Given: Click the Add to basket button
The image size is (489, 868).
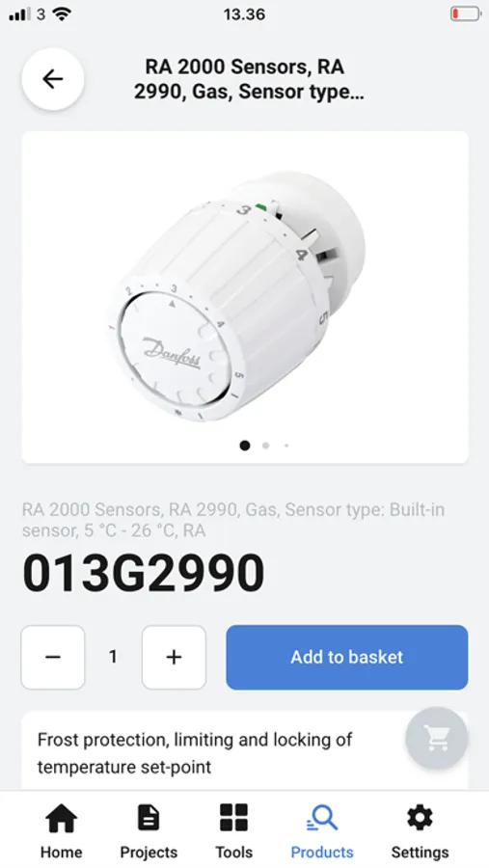Looking at the screenshot, I should [x=346, y=657].
